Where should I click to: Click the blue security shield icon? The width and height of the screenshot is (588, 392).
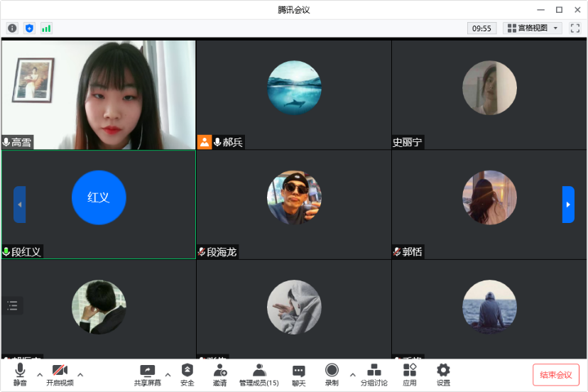click(x=29, y=28)
